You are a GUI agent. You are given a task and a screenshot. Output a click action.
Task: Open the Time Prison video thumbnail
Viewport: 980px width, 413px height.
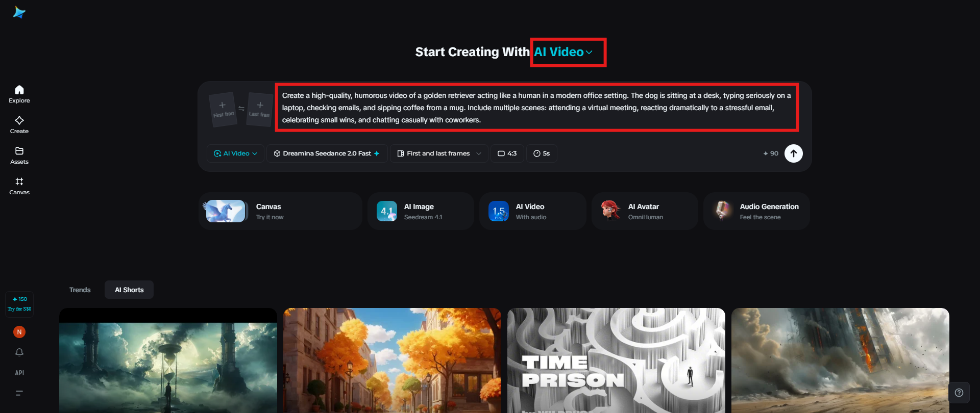(x=616, y=360)
